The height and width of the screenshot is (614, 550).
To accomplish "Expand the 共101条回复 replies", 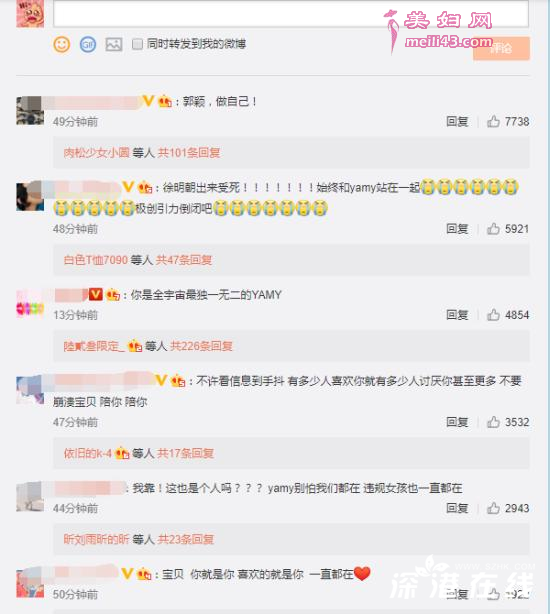I will 189,153.
